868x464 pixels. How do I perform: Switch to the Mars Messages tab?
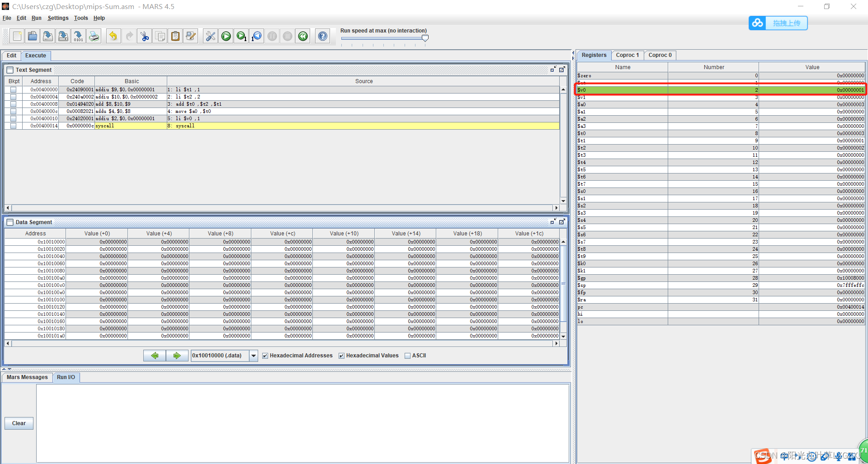click(x=27, y=377)
